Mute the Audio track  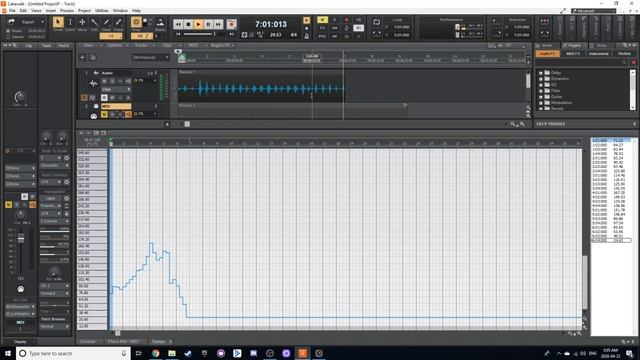[x=104, y=81]
